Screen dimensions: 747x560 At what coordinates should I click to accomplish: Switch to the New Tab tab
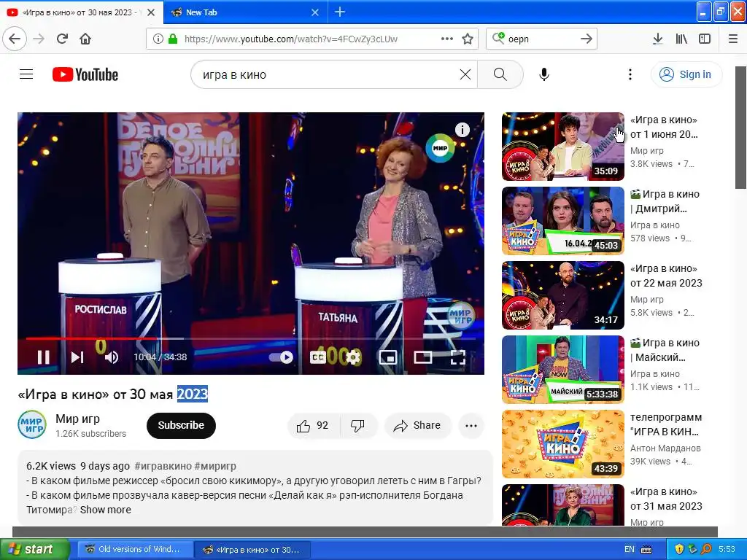click(x=245, y=12)
